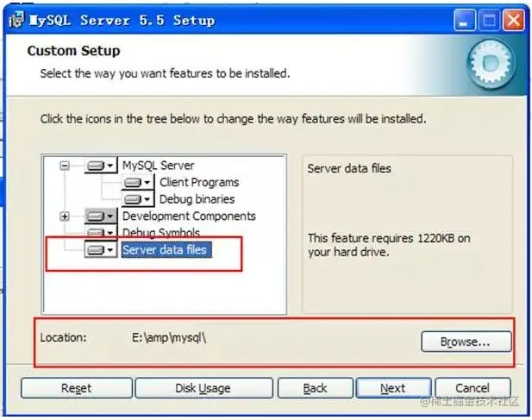Viewport: 532px width, 420px height.
Task: Collapse the MySQL Server tree node
Action: (x=65, y=166)
